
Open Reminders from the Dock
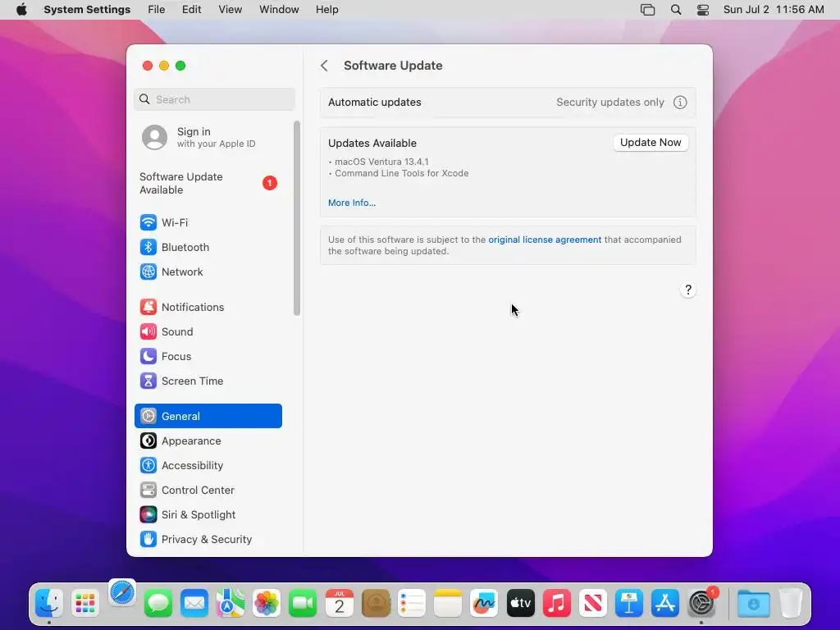[x=412, y=603]
